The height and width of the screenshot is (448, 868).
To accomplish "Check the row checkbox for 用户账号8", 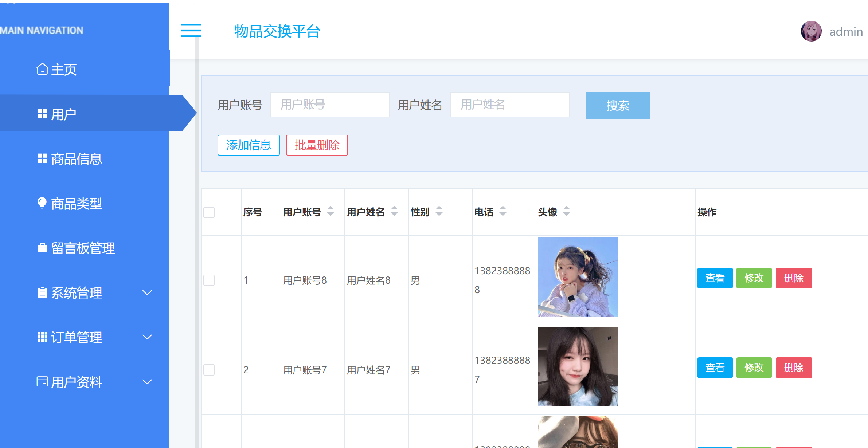I will click(x=209, y=280).
